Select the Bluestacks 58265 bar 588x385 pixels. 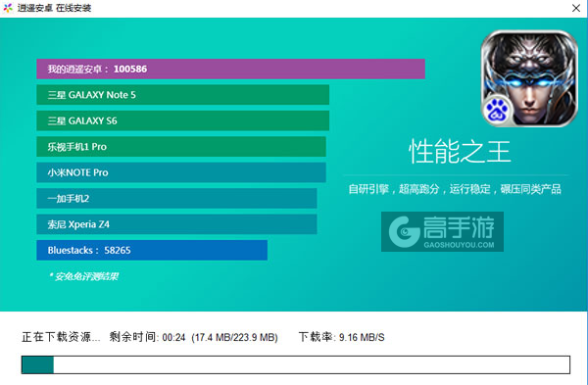click(x=152, y=250)
